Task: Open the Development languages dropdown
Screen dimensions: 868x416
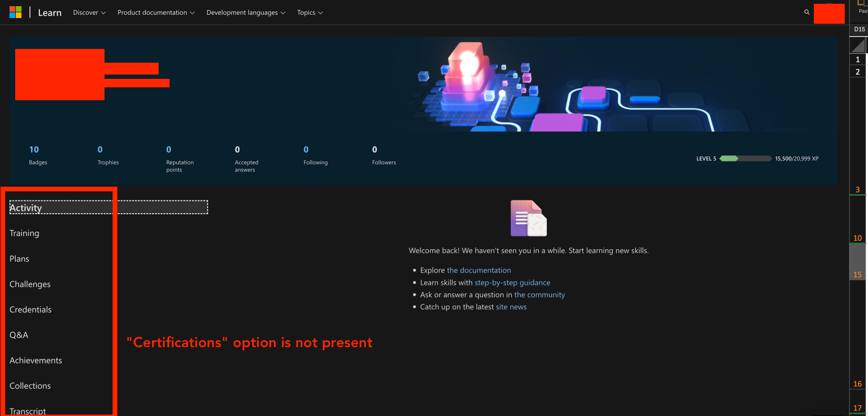Action: click(246, 13)
